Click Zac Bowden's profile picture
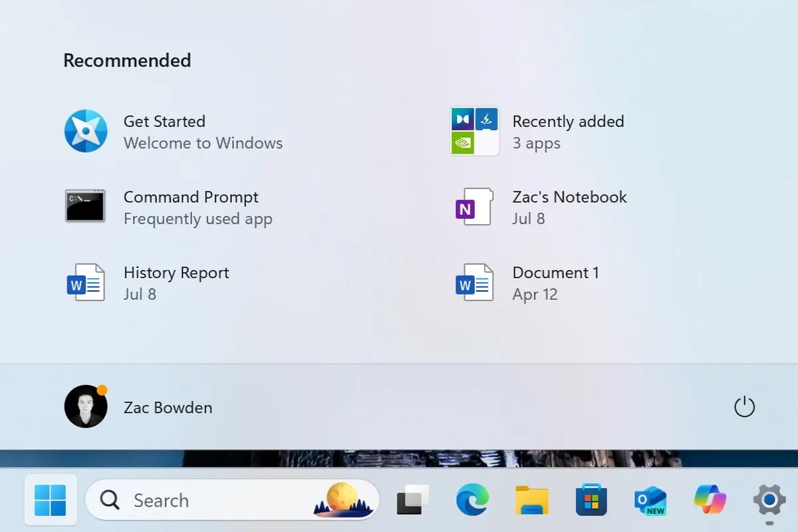Image resolution: width=798 pixels, height=532 pixels. pyautogui.click(x=85, y=407)
